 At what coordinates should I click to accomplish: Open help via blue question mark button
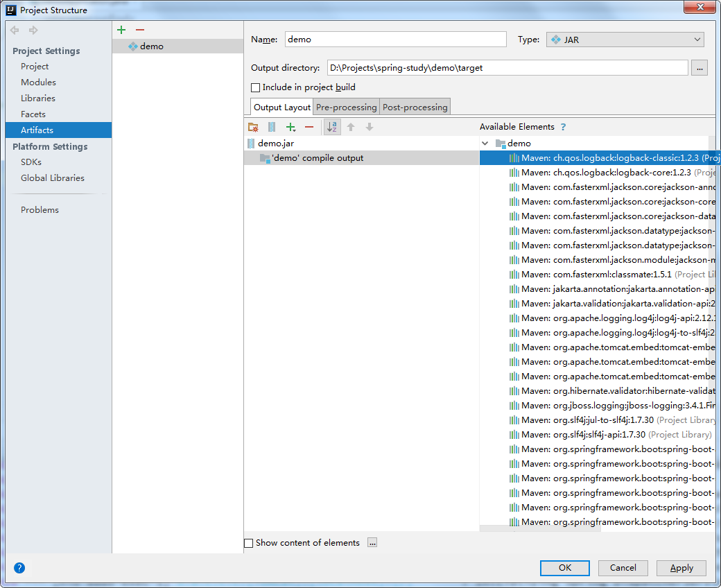[19, 568]
